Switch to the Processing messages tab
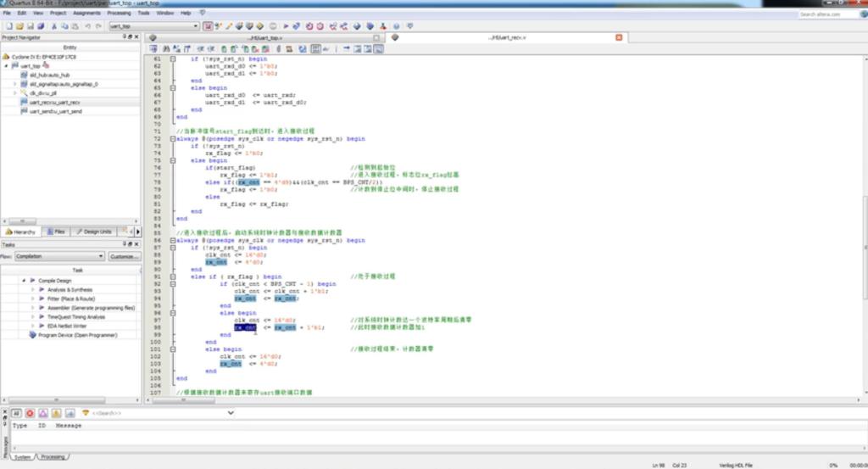 [x=53, y=457]
